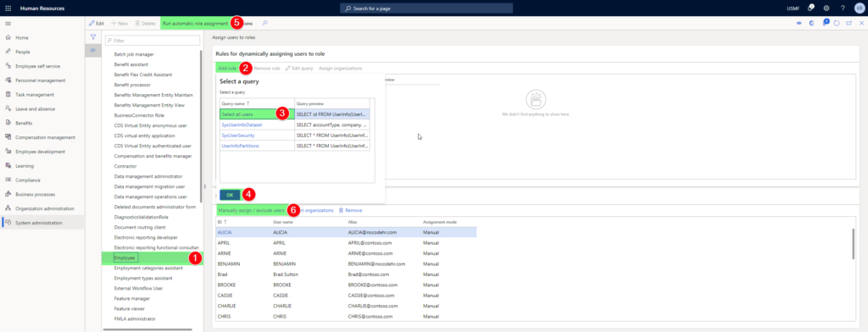Sort by Query name column header
The image size is (868, 332).
pyautogui.click(x=257, y=103)
